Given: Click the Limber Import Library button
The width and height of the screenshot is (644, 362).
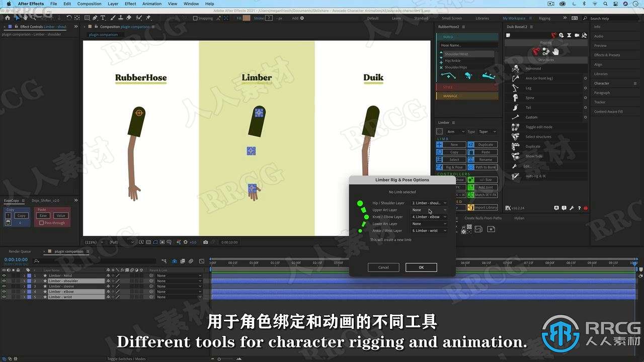Looking at the screenshot, I should (482, 207).
